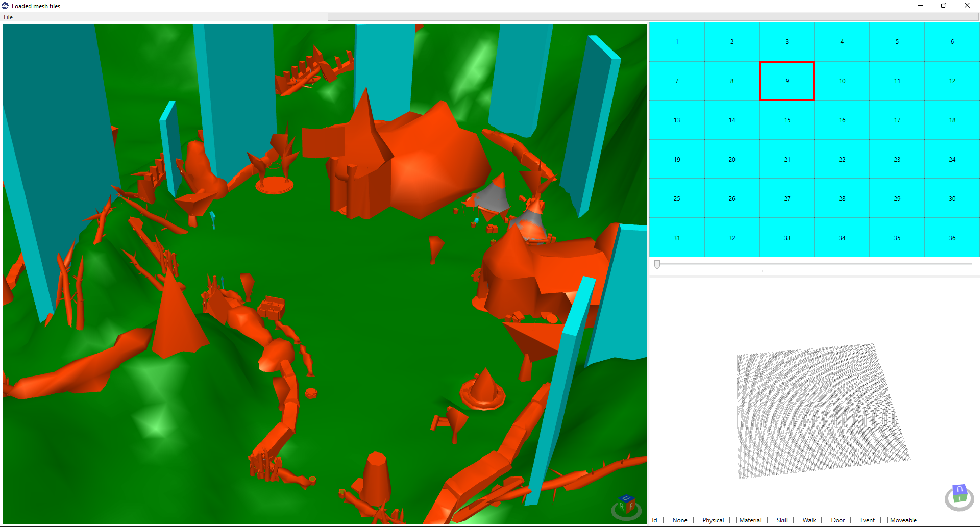The height and width of the screenshot is (527, 980).
Task: Enable the Moveable checkbox
Action: (x=884, y=520)
